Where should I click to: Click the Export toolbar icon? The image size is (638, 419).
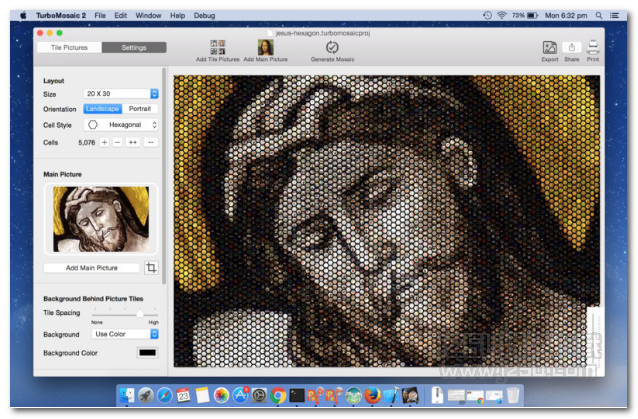549,48
